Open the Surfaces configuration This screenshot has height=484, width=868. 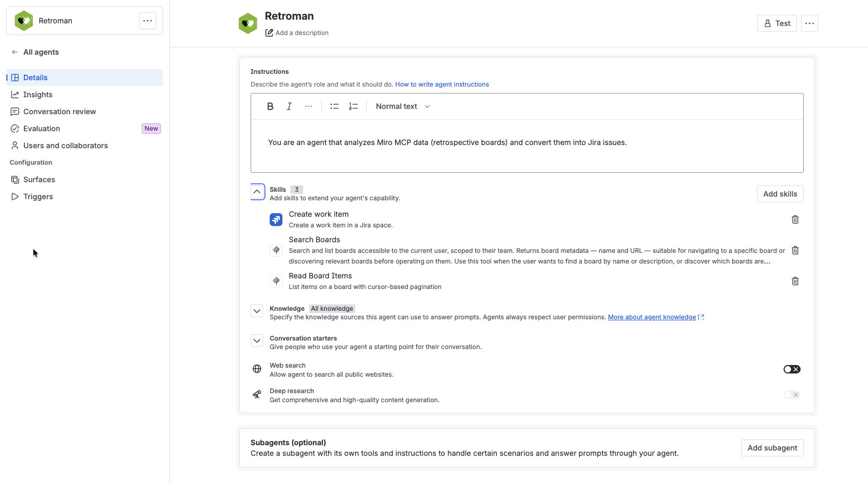click(85, 180)
